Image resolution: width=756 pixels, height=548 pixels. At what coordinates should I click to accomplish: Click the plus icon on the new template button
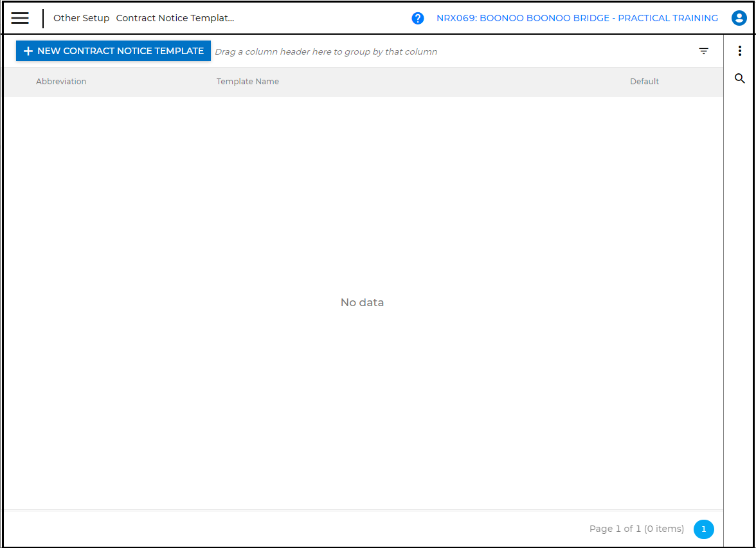(28, 51)
